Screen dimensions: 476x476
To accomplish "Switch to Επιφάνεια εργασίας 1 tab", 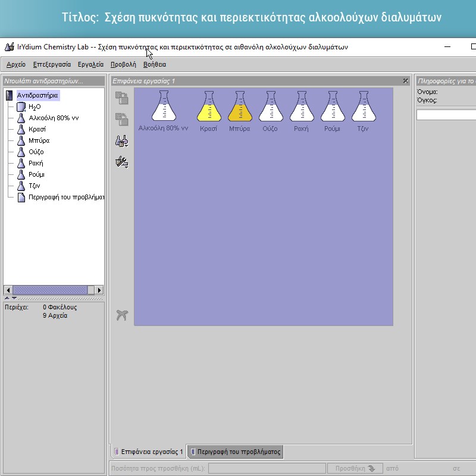I will pos(148,452).
